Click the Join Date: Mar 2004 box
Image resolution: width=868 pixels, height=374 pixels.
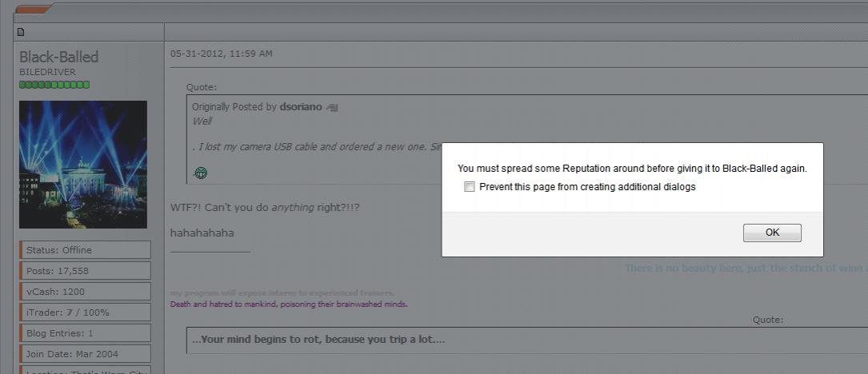pos(85,353)
